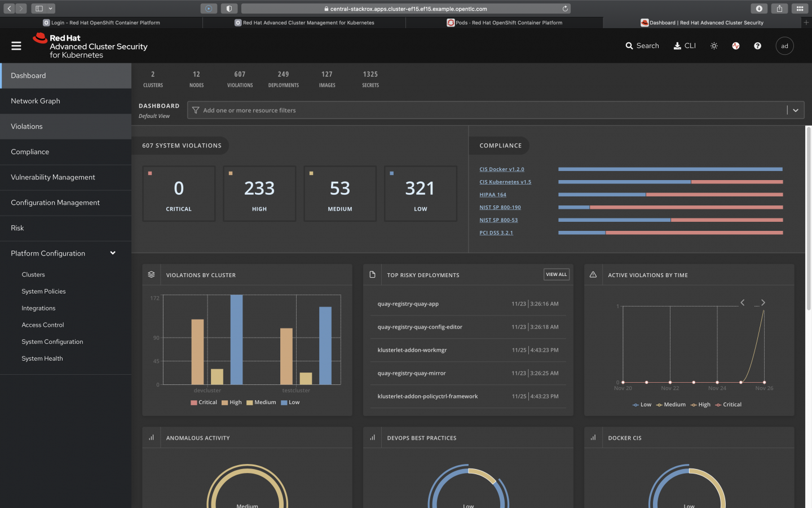812x508 pixels.
Task: Open CIS Kubernetes v1.5 compliance link
Action: click(505, 182)
